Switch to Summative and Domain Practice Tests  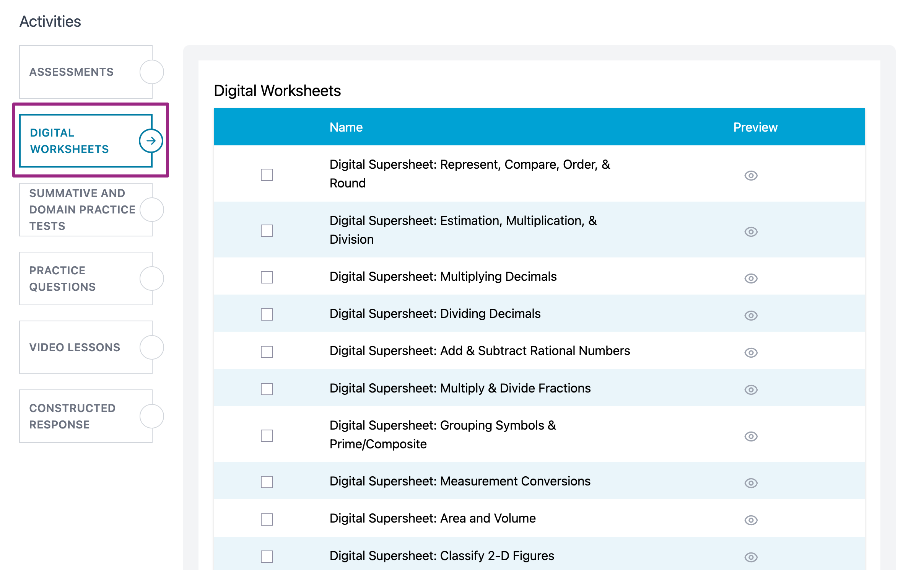(x=82, y=210)
